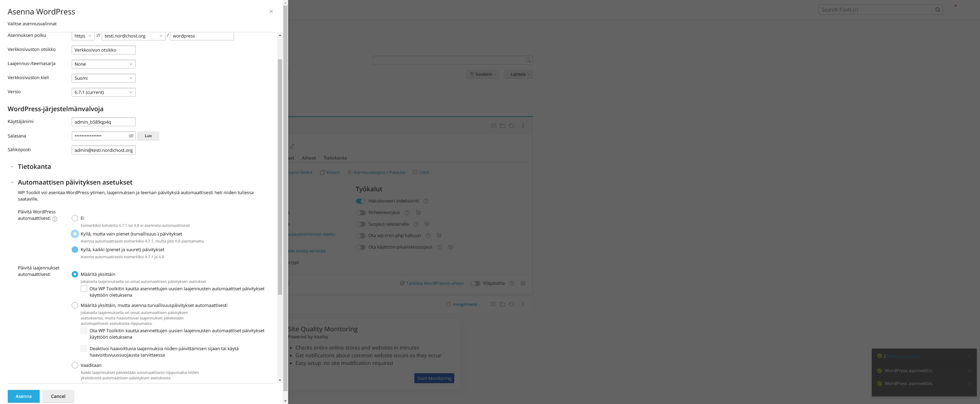Screen dimensions: 980x404
Task: Open folder icon in the 4 ongelma(a) row
Action: tap(503, 304)
